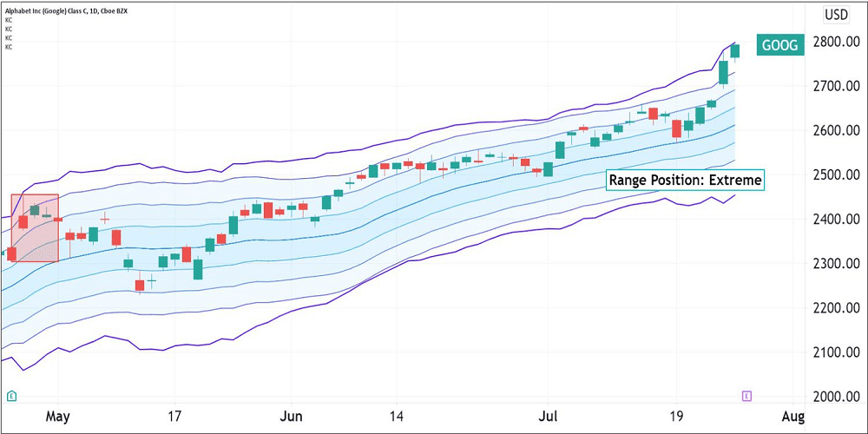Click the Aug label on the date axis
Screen dimensions: 868x434
[x=793, y=418]
